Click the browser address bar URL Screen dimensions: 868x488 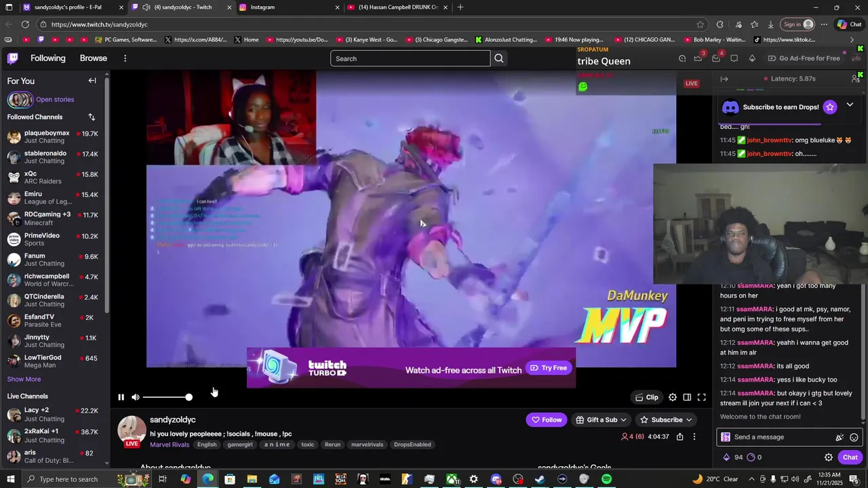click(x=99, y=24)
